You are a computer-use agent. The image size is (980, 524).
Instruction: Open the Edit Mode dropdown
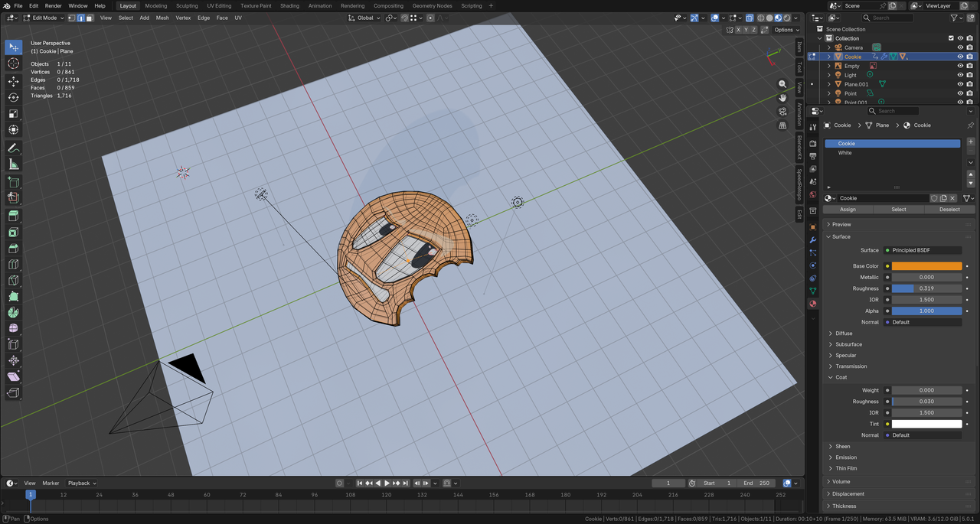46,18
